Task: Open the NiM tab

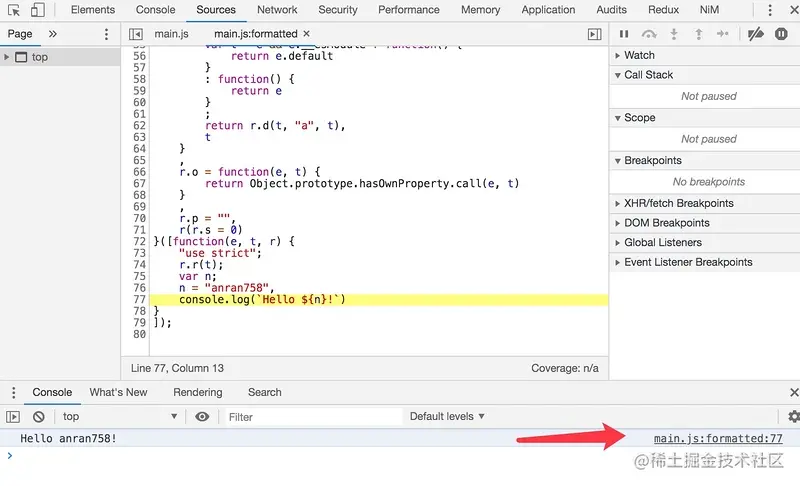Action: [x=710, y=10]
